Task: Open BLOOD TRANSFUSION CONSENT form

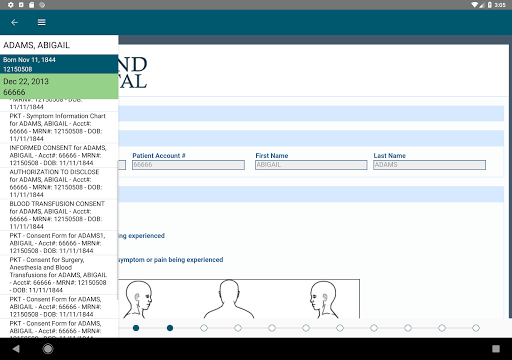Action: tap(59, 215)
